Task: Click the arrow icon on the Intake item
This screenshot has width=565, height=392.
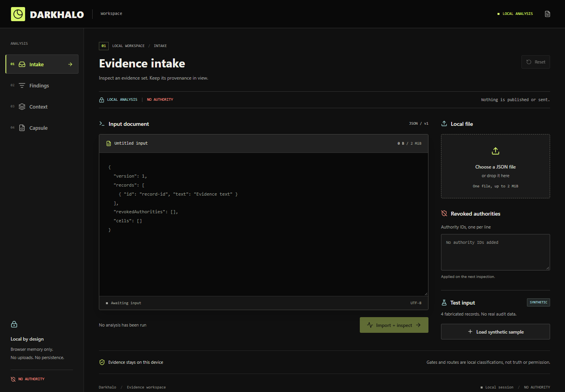Action: [70, 64]
